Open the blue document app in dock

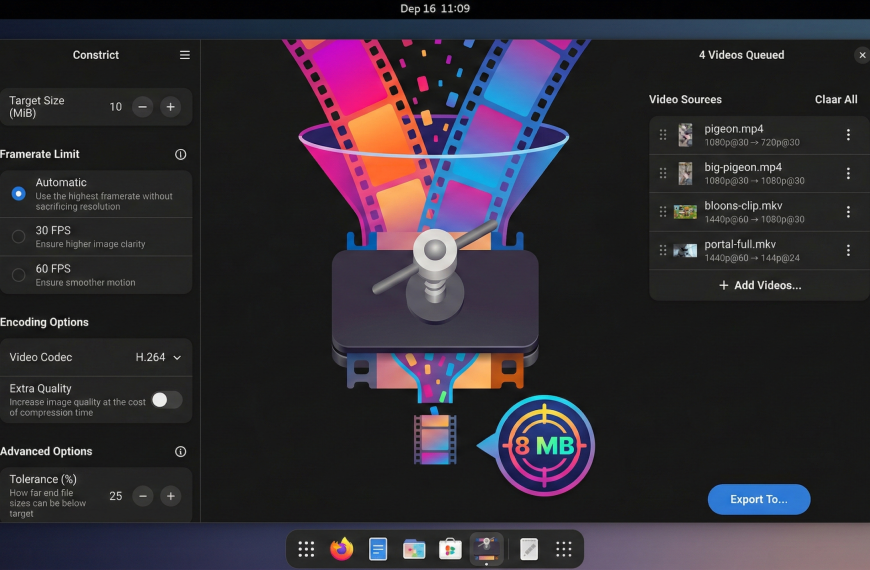[378, 549]
